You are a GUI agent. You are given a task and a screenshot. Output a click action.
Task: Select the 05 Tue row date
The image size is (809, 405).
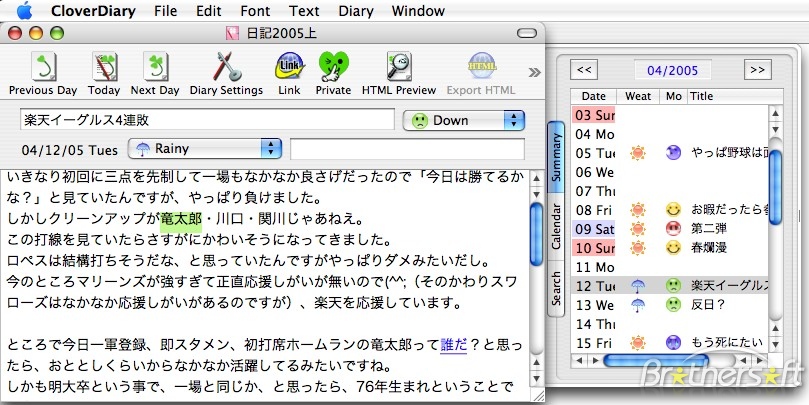click(x=595, y=153)
